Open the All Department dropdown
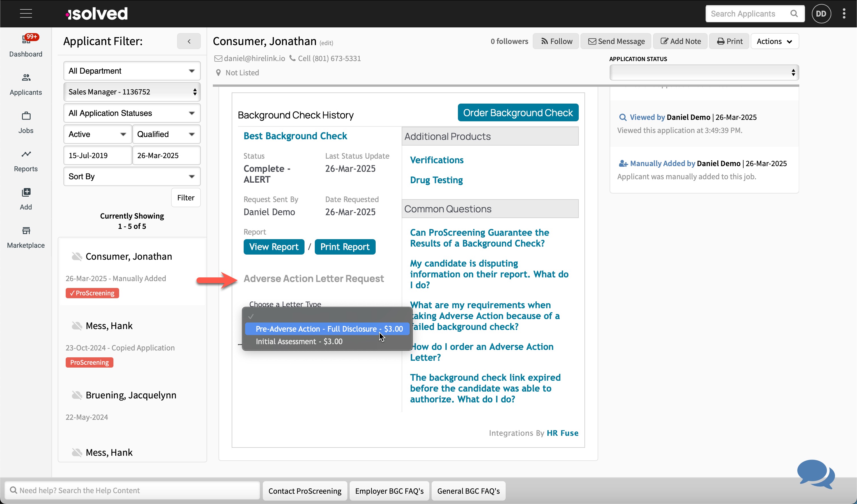Screen dimensions: 857x504 [x=132, y=71]
